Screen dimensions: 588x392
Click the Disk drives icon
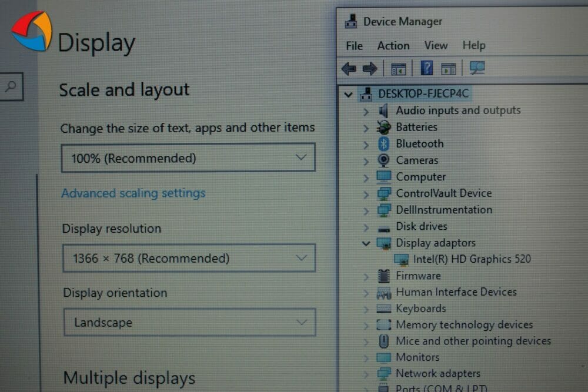[x=383, y=229]
